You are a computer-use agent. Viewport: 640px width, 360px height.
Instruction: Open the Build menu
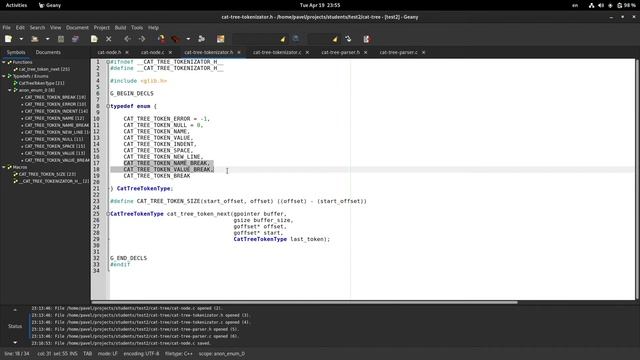tap(120, 28)
